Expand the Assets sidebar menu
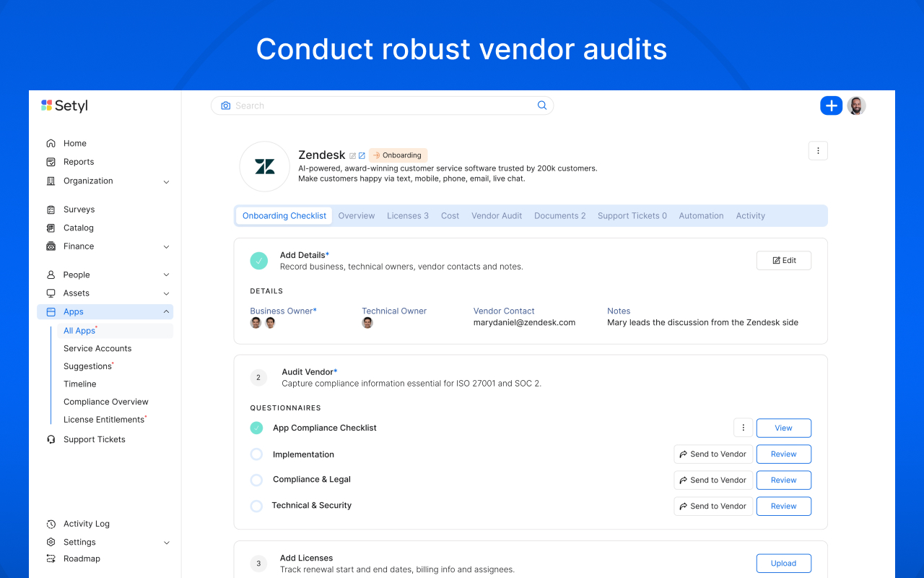Screen dimensions: 924x578 [166, 293]
